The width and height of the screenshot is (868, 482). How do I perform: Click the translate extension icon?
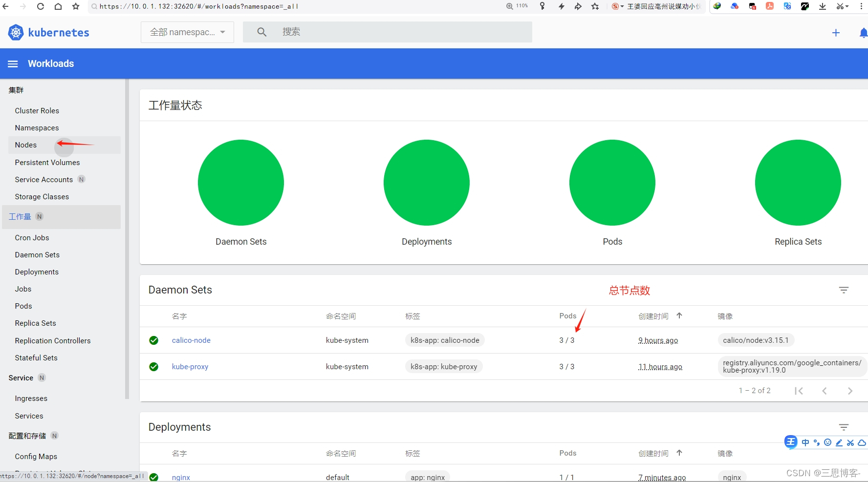pos(787,6)
